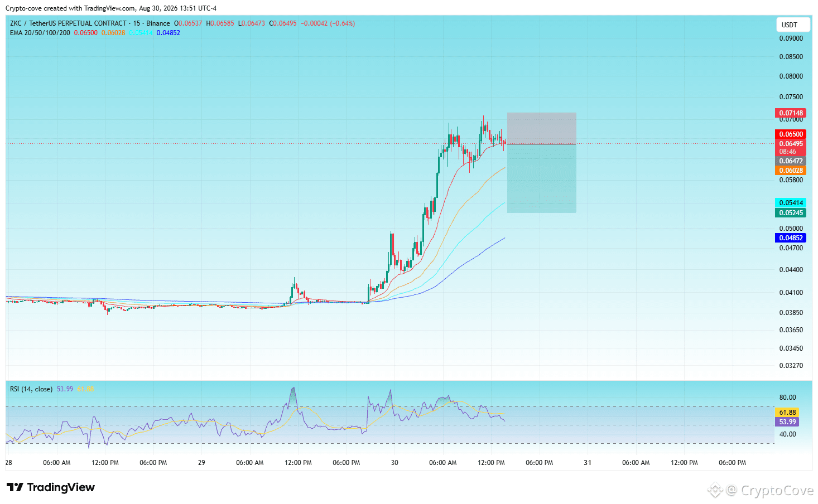Click the 0.07500 price scale label
The image size is (818, 504).
[791, 97]
